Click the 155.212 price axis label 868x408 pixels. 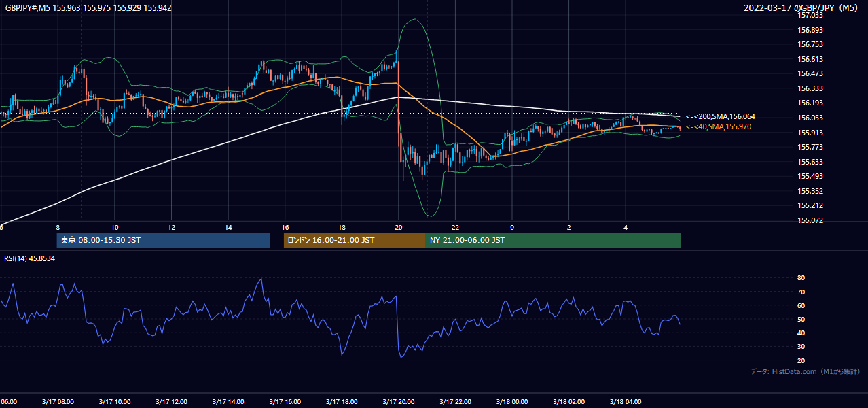pyautogui.click(x=810, y=205)
